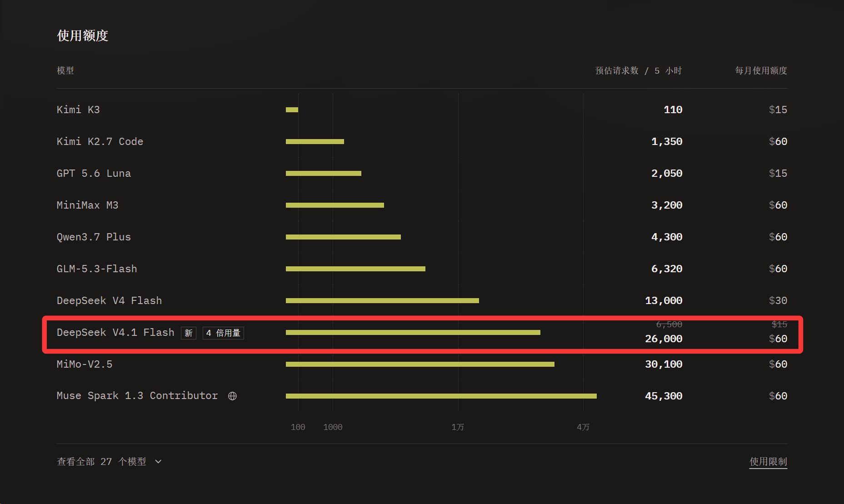The image size is (844, 504).
Task: Click the struck-through 6,500 value
Action: [x=669, y=324]
